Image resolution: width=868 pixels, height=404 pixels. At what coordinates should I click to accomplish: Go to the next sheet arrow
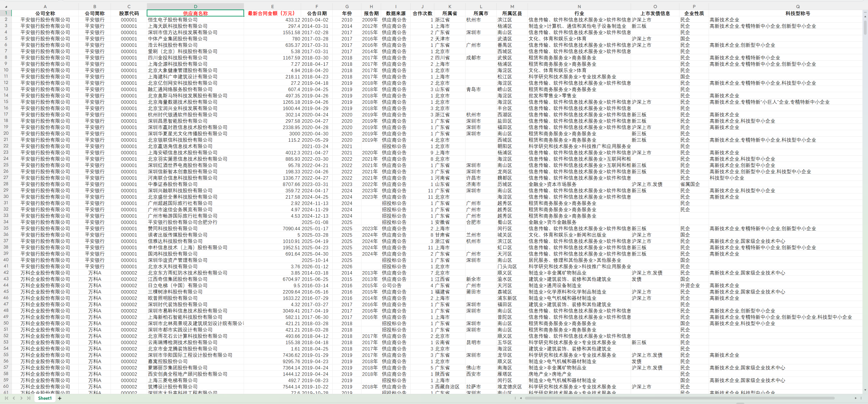[x=21, y=398]
